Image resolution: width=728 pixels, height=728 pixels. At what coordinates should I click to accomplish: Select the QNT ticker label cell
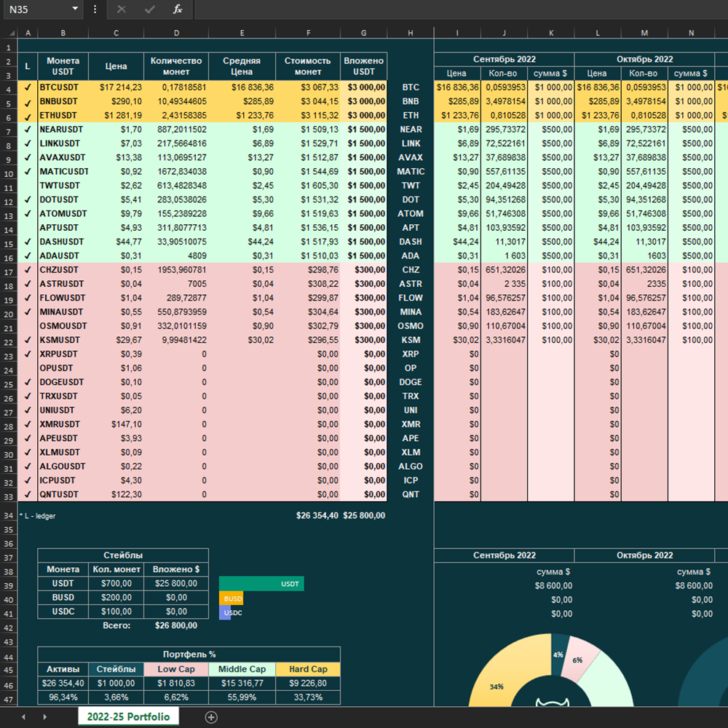point(411,494)
